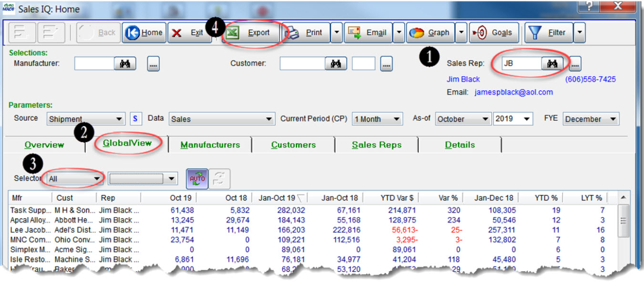Image resolution: width=644 pixels, height=286 pixels.
Task: Select the Simplex M... row
Action: (314, 249)
